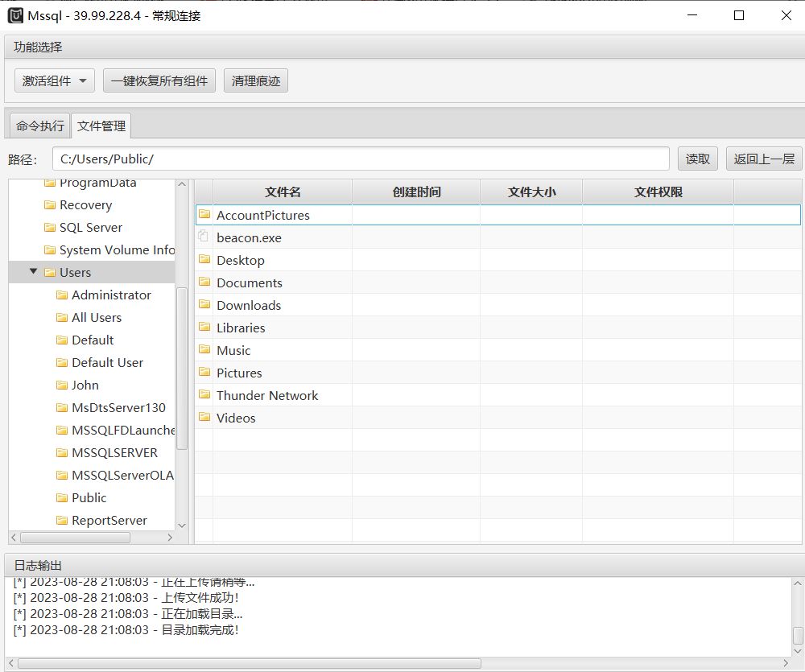
Task: Click the beacon.exe file icon
Action: click(x=204, y=237)
